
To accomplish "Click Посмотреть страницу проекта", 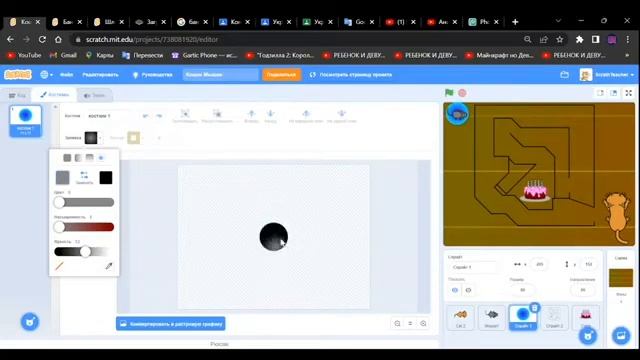I will point(351,75).
